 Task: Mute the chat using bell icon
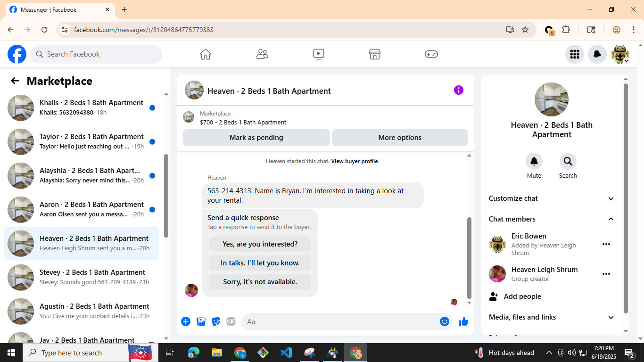534,162
